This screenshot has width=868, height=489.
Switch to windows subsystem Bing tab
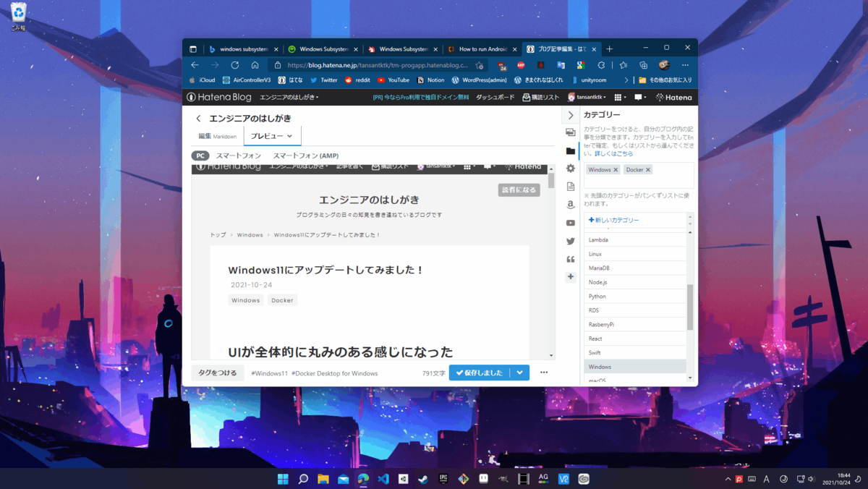point(243,49)
